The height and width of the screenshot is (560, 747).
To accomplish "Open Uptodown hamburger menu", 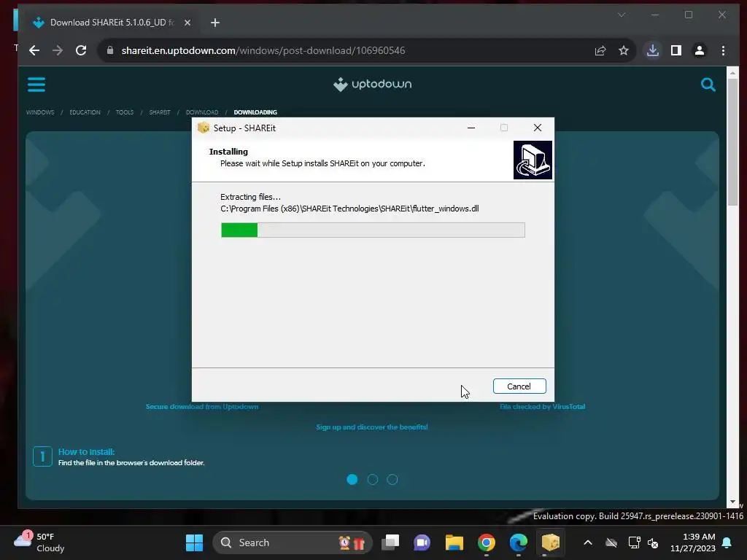I will 36,85.
